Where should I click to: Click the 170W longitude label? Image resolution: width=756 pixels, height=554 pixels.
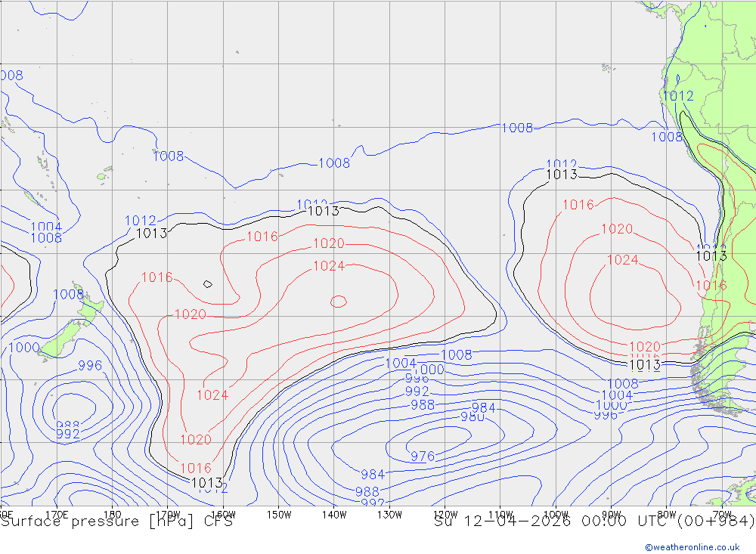(168, 515)
